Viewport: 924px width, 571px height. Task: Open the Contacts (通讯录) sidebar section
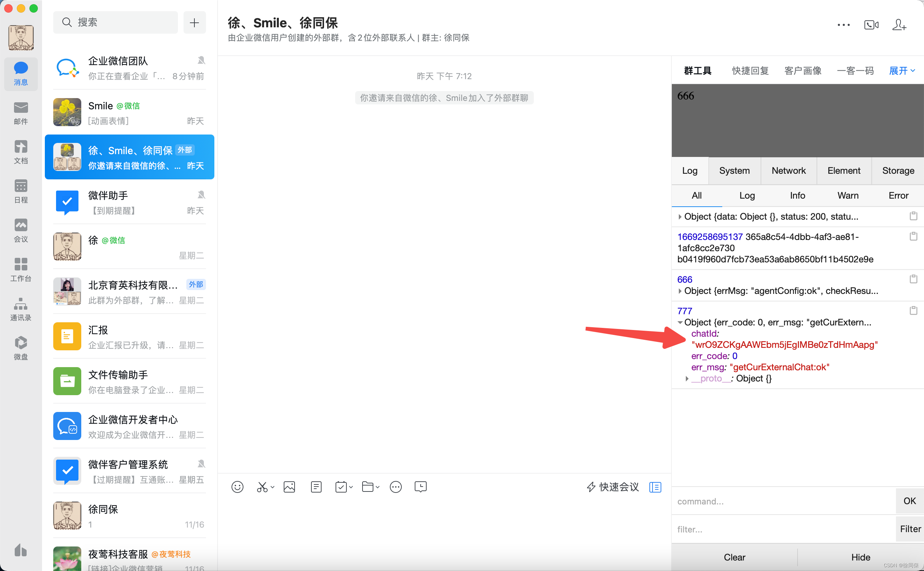pyautogui.click(x=21, y=309)
